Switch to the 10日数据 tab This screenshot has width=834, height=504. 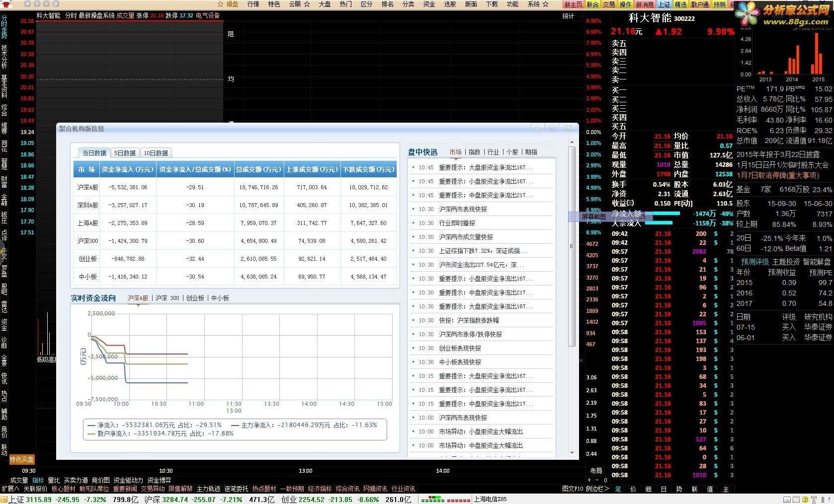pos(156,153)
